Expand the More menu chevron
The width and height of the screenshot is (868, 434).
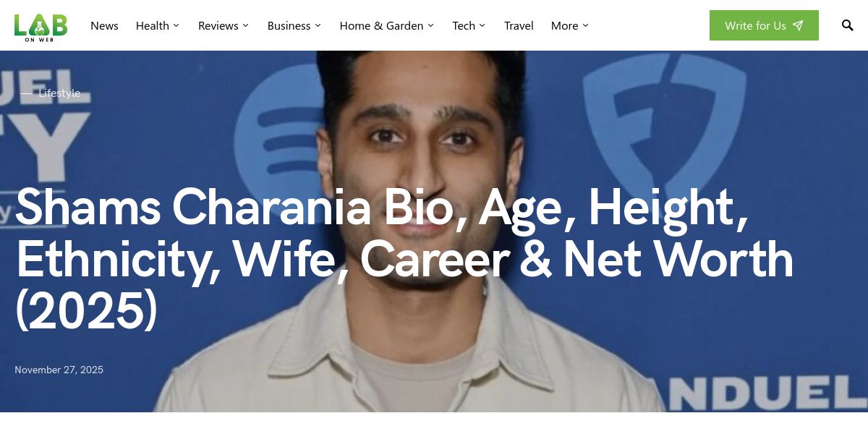[x=585, y=25]
